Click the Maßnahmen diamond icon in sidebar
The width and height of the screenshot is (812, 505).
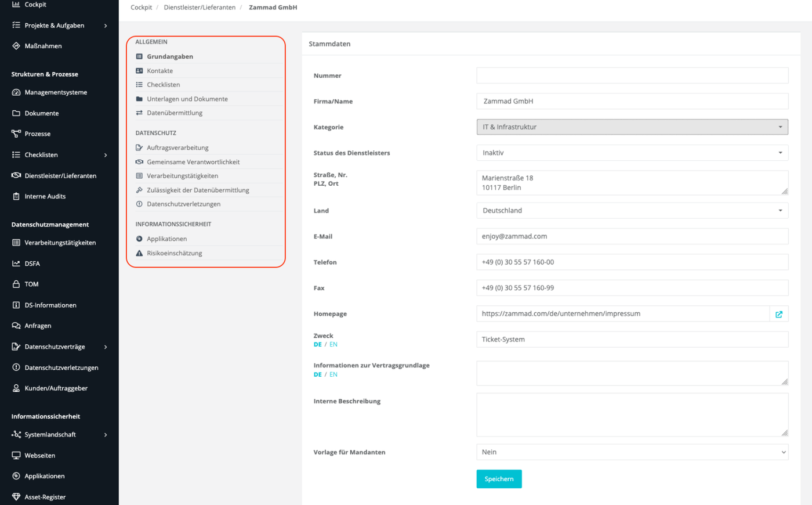pos(16,46)
